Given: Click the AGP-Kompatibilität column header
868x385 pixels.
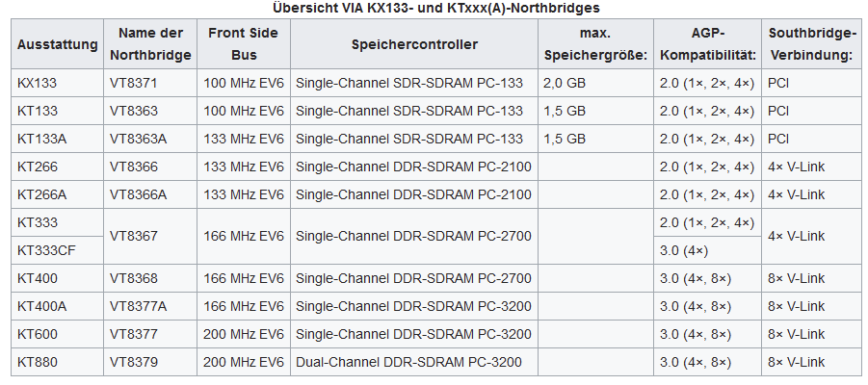Looking at the screenshot, I should click(708, 44).
